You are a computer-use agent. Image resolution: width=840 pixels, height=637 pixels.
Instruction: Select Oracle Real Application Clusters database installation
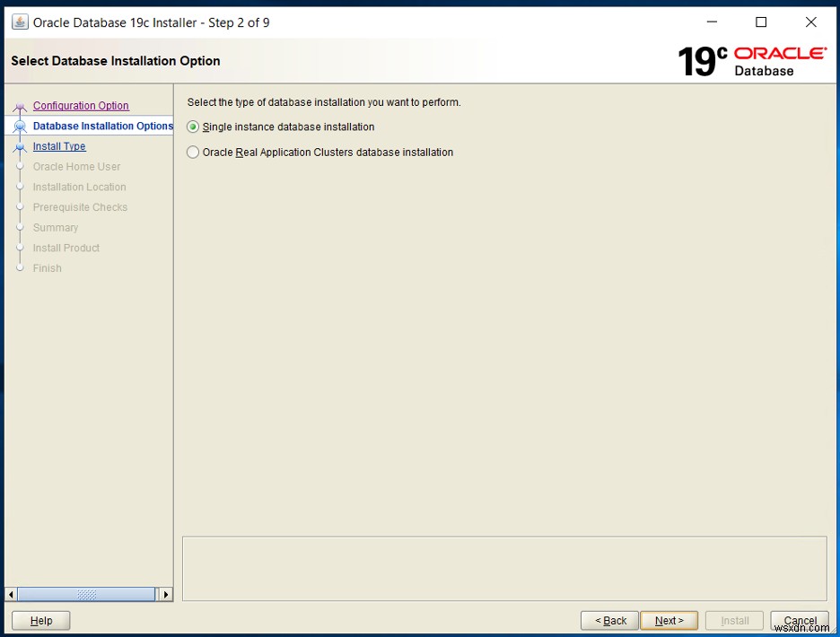coord(192,153)
